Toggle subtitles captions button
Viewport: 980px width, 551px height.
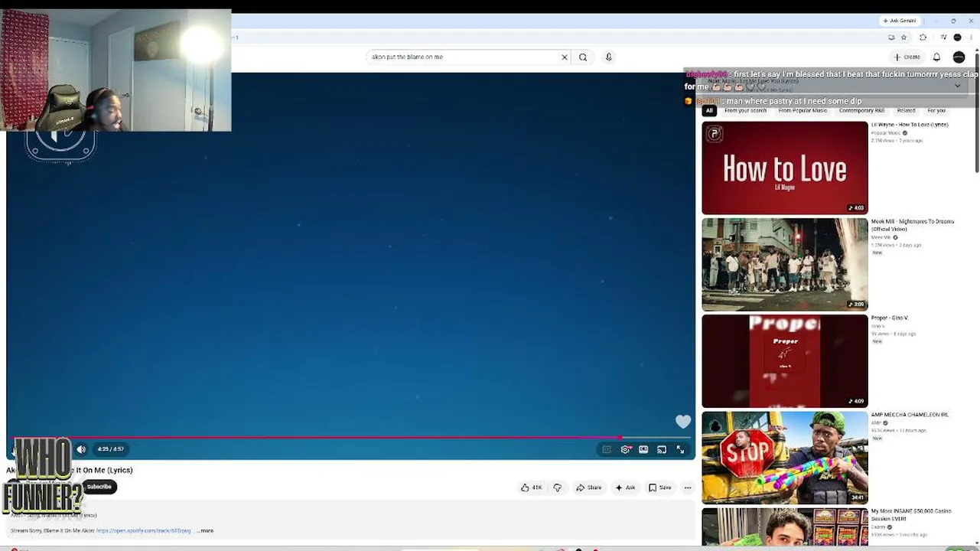pyautogui.click(x=607, y=449)
